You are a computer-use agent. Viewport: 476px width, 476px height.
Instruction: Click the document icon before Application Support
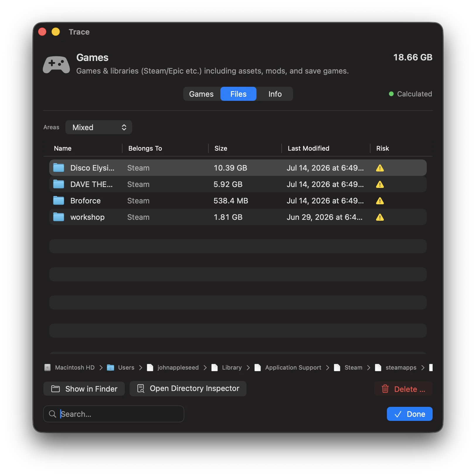tap(258, 368)
